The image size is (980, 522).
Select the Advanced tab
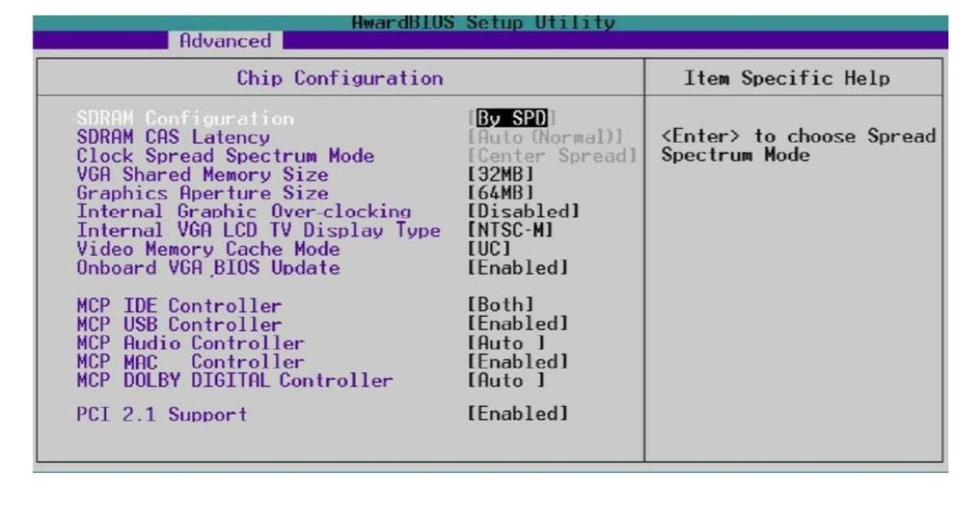[x=225, y=40]
